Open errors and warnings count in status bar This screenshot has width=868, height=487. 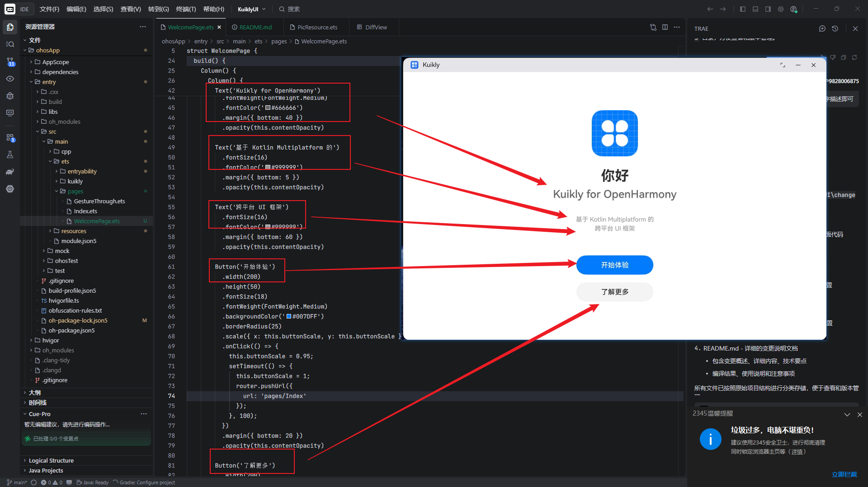[52, 482]
